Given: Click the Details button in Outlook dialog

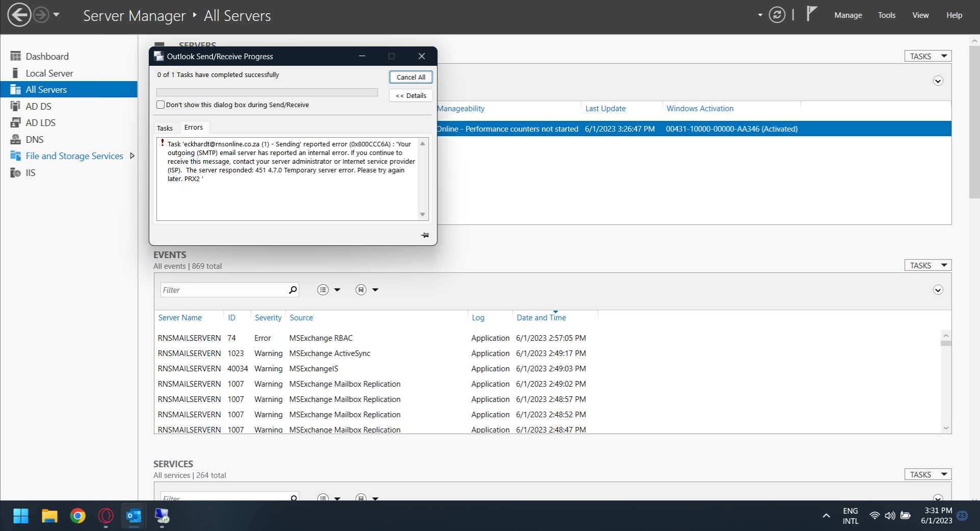Looking at the screenshot, I should tap(411, 95).
